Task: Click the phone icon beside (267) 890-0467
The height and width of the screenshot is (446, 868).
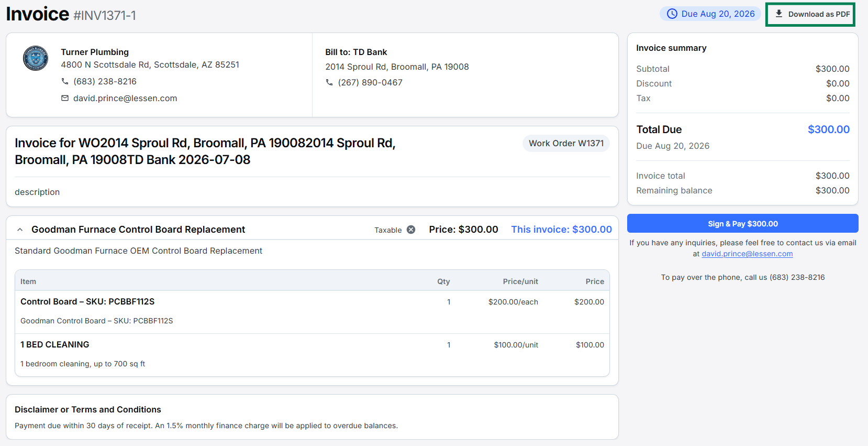Action: point(329,82)
